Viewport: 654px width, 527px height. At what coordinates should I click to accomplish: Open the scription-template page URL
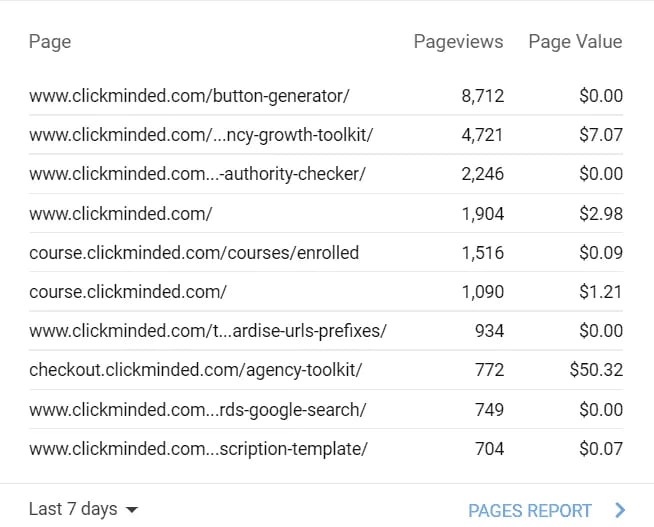click(198, 449)
